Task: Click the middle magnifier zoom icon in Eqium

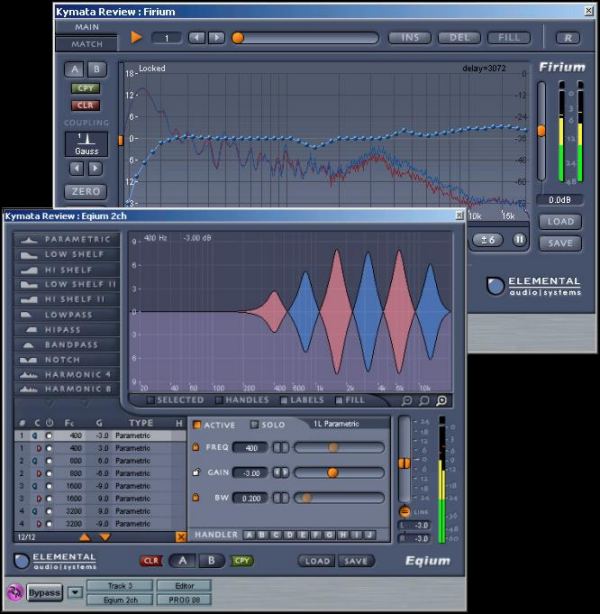Action: pos(424,400)
